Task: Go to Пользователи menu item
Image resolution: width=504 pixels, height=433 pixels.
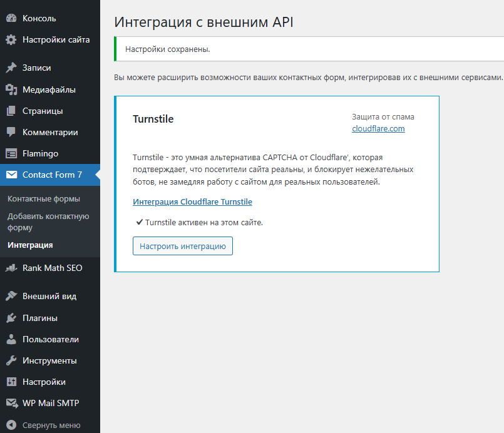Action: (50, 339)
